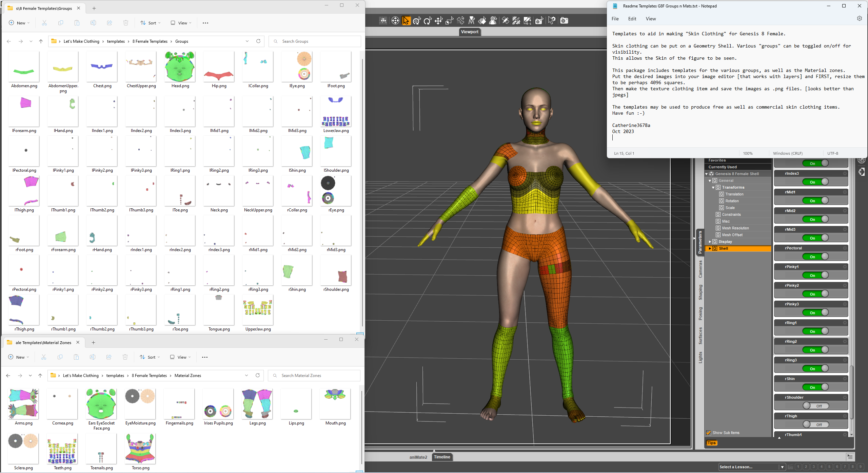Open the Edit menu in Notepad

tap(632, 19)
